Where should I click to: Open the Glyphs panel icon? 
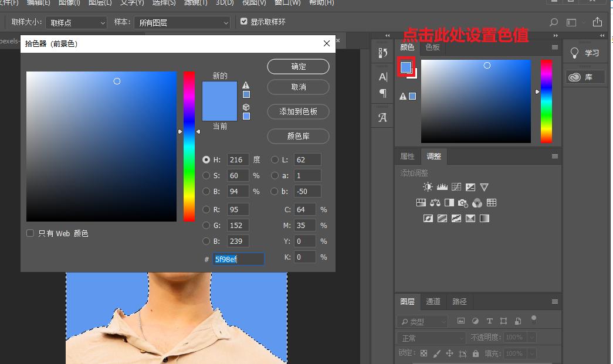click(x=382, y=117)
